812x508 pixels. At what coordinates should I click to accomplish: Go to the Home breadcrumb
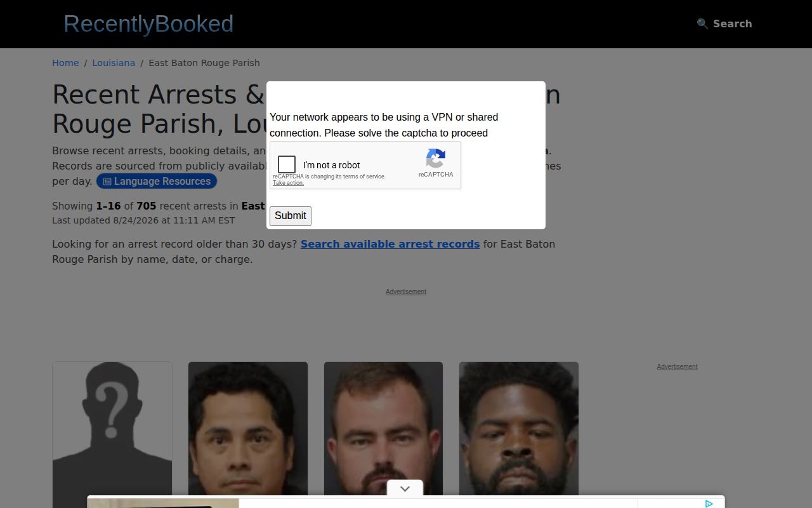65,63
